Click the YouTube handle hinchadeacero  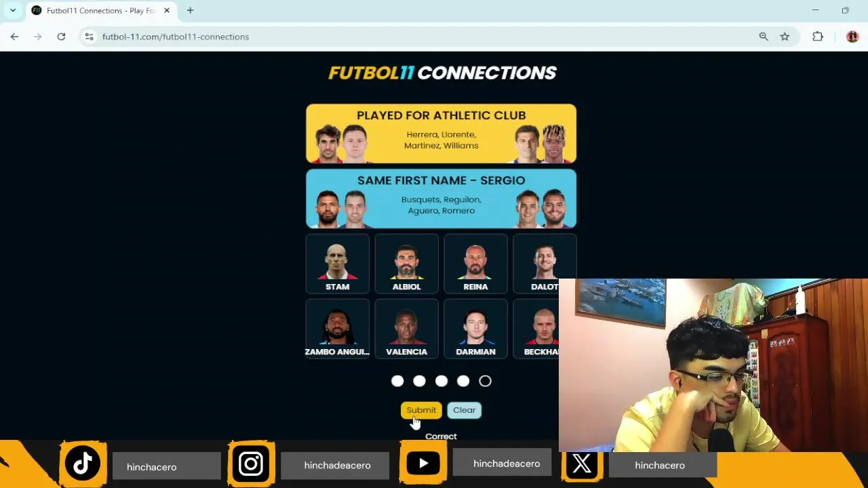pyautogui.click(x=507, y=464)
